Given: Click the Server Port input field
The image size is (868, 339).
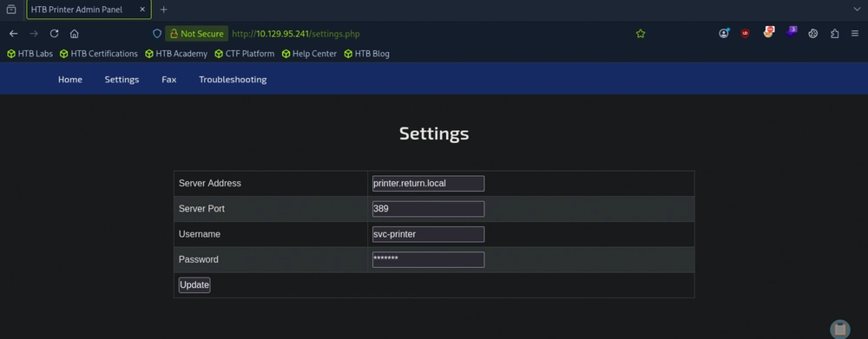Looking at the screenshot, I should tap(428, 209).
